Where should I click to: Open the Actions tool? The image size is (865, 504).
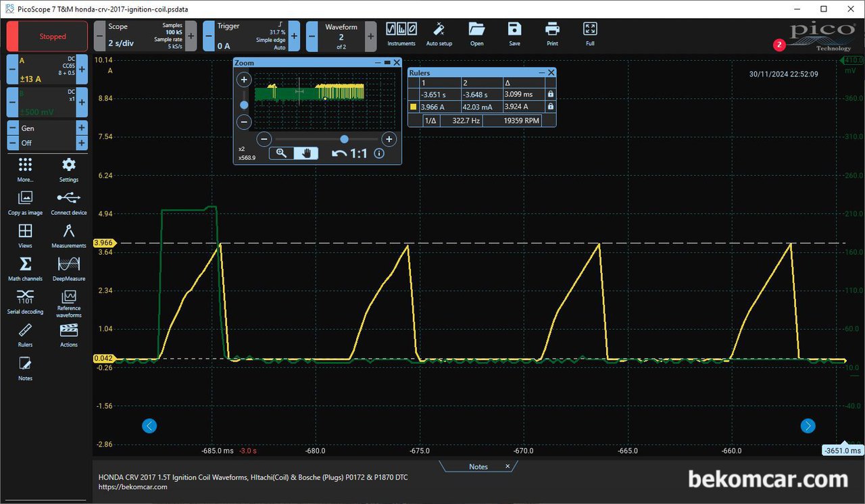click(x=68, y=335)
